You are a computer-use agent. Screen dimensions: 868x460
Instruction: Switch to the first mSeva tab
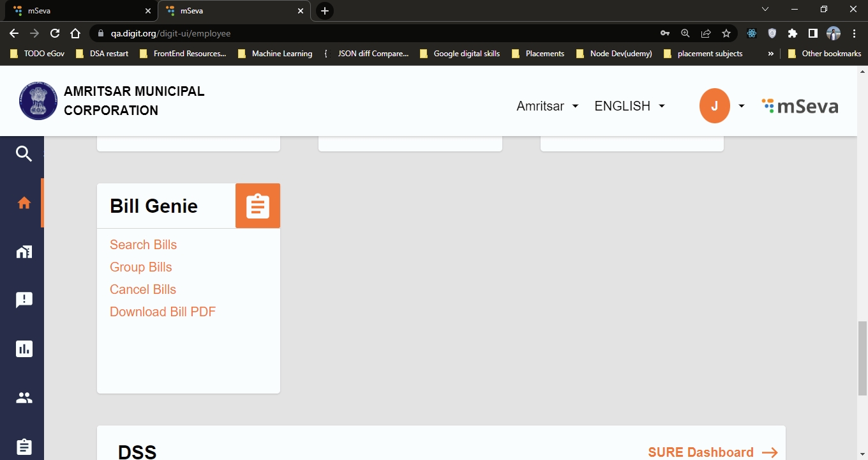click(x=78, y=11)
